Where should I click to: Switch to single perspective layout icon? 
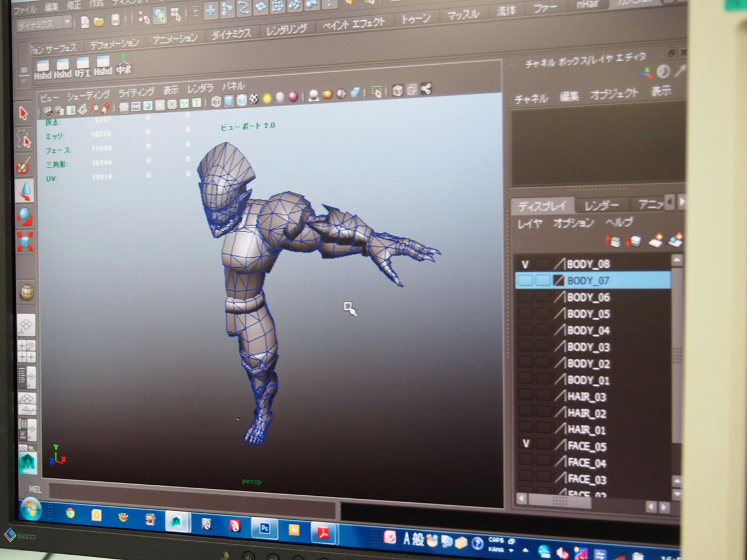pos(26,324)
